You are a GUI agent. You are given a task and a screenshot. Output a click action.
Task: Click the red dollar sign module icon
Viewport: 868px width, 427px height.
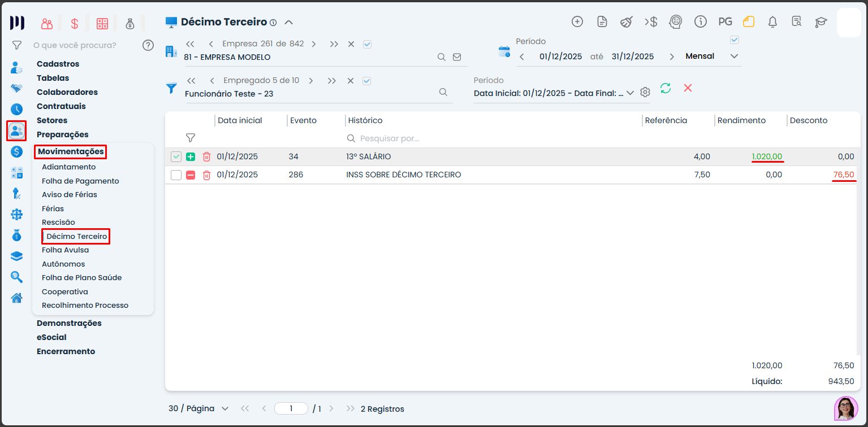click(75, 23)
